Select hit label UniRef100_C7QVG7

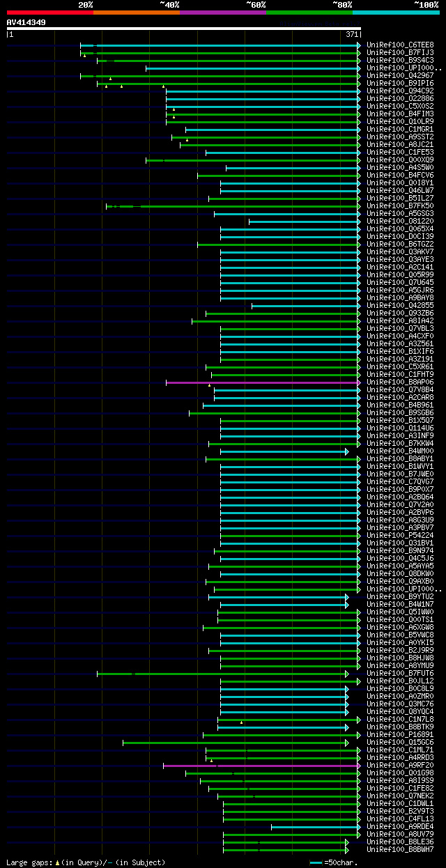point(400,481)
